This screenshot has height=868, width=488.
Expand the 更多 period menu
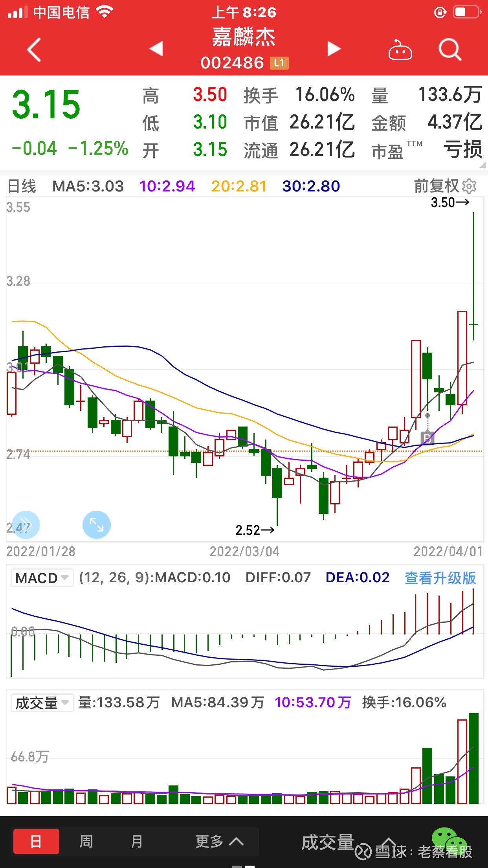point(220,842)
